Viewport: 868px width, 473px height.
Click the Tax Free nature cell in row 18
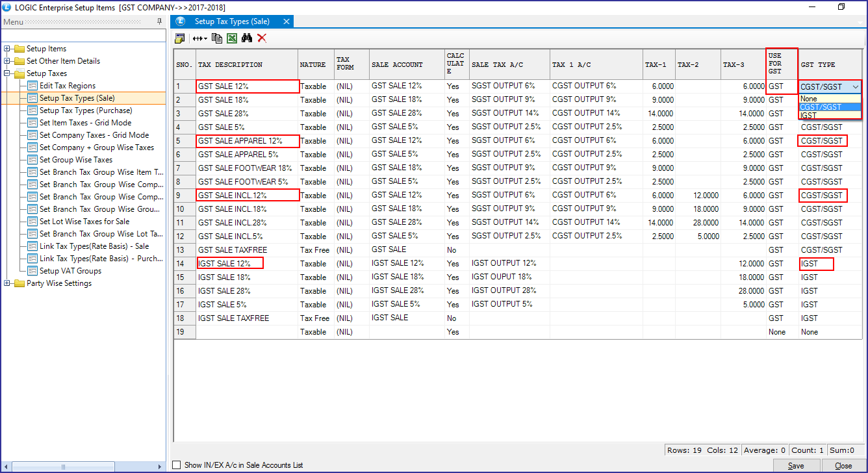316,318
